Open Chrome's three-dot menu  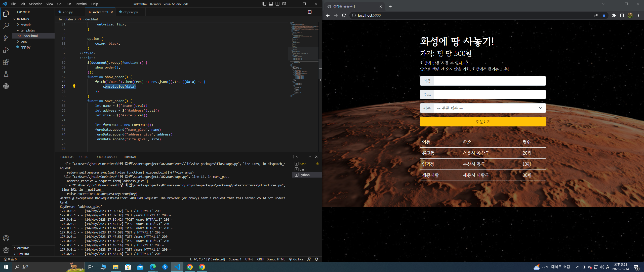638,15
